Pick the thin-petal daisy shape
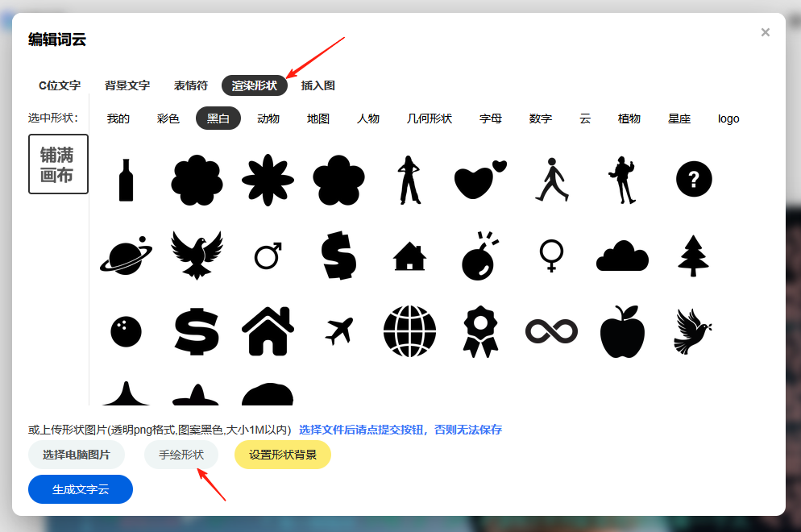The height and width of the screenshot is (532, 801). pos(268,180)
